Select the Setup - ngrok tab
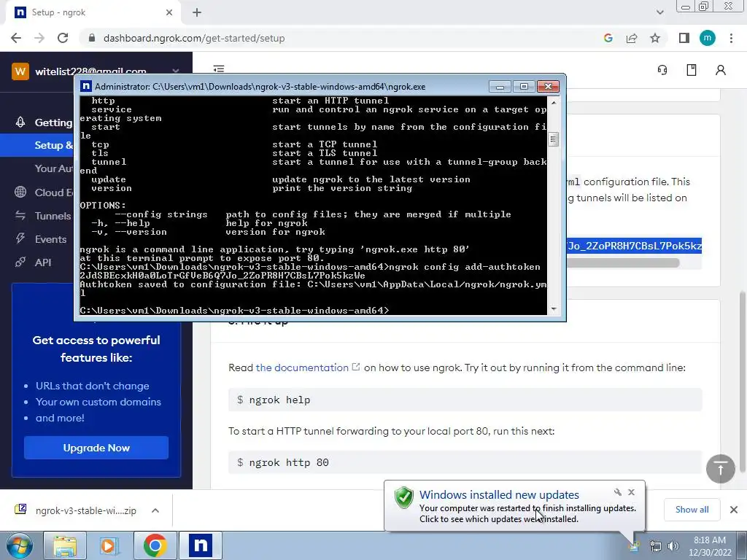The height and width of the screenshot is (560, 747). 93,12
